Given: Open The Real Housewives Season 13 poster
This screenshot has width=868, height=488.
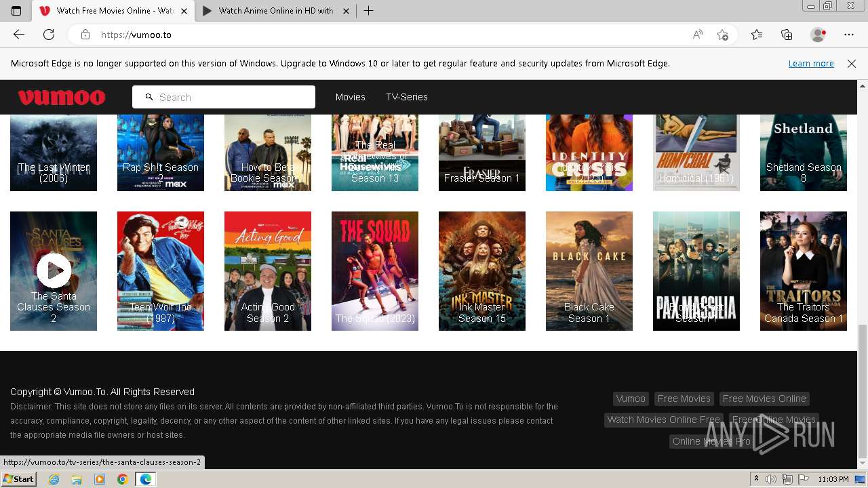Looking at the screenshot, I should [375, 152].
